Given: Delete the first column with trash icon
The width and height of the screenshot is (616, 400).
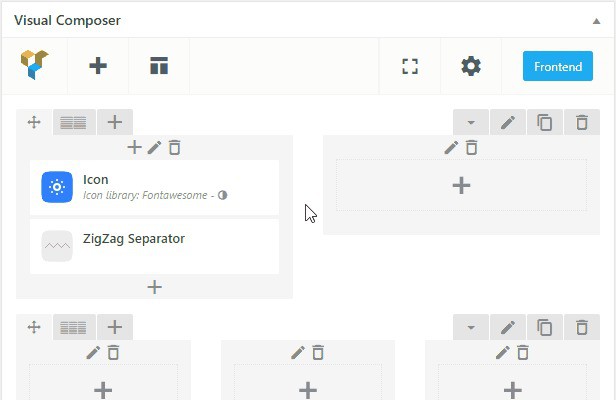Looking at the screenshot, I should point(175,148).
